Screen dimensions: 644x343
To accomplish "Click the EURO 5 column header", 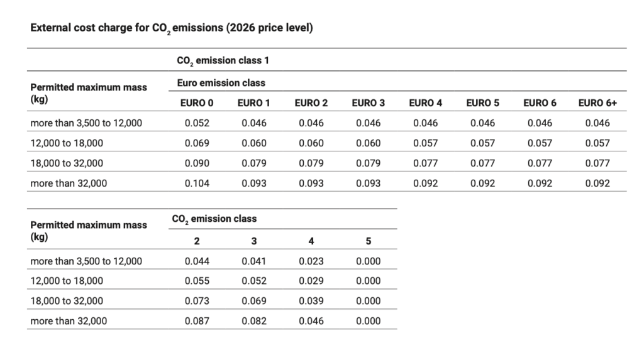I will (x=482, y=104).
